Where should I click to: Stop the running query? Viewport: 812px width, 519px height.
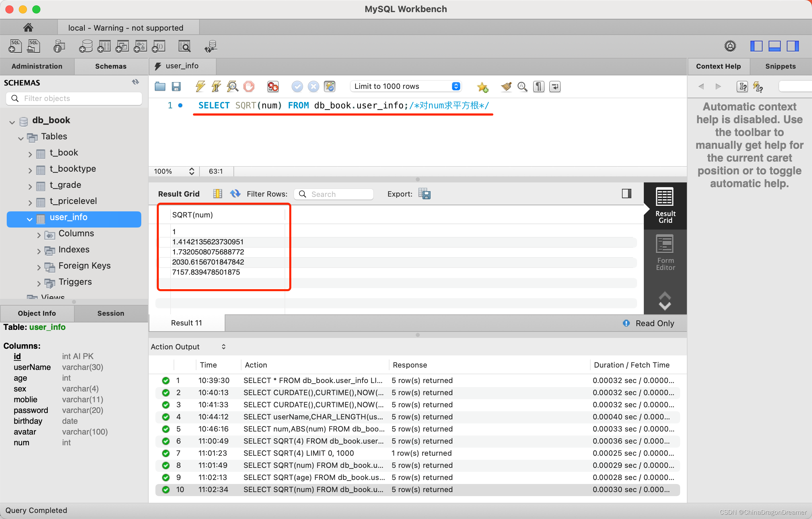pos(249,86)
